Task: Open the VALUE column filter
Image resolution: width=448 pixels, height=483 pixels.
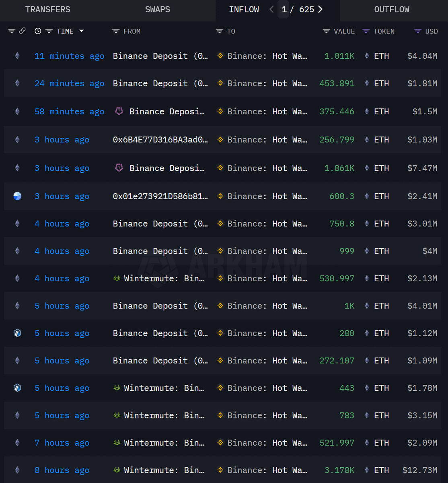Action: tap(326, 31)
